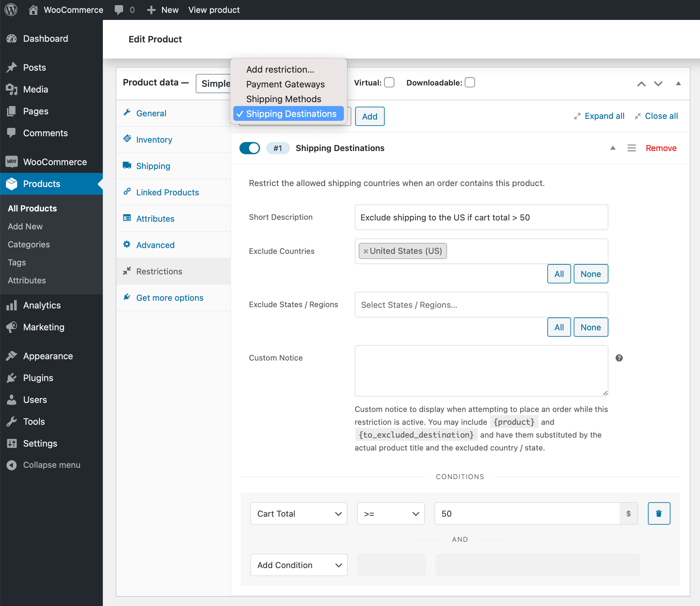The image size is (700, 606).
Task: Click the help question mark beside Custom Notice
Action: tap(619, 358)
